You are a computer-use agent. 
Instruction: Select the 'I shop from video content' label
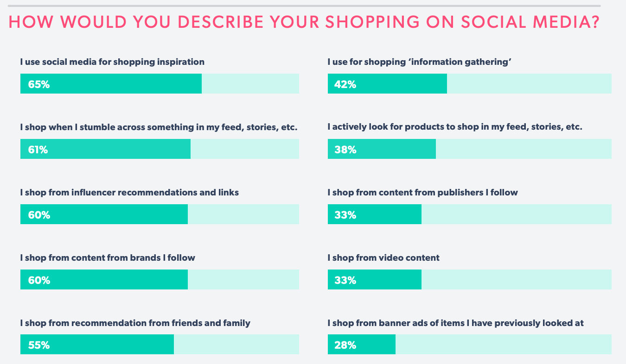[383, 257]
